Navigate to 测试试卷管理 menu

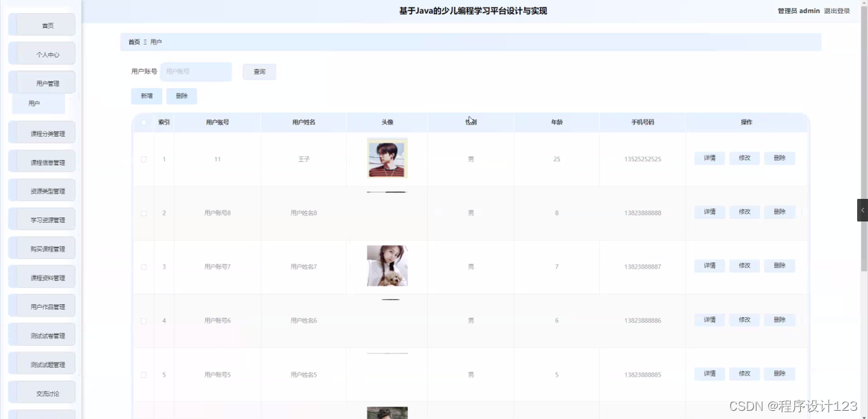pos(42,336)
